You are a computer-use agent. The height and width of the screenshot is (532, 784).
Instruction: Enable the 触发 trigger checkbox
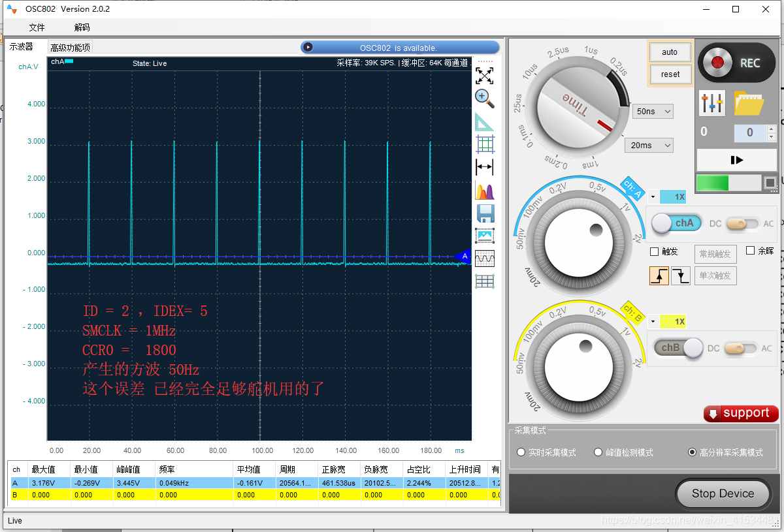(x=655, y=251)
